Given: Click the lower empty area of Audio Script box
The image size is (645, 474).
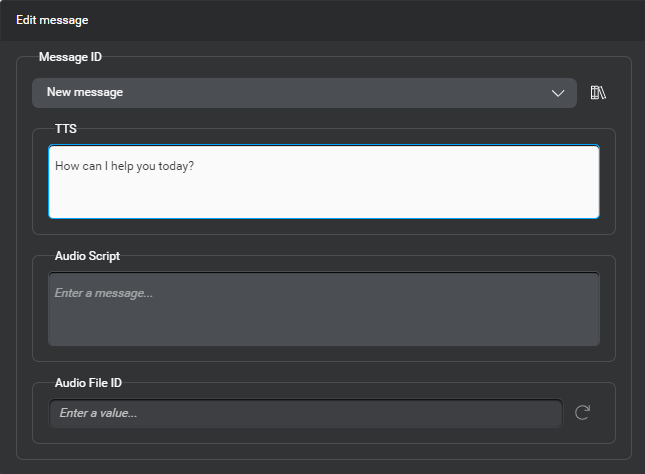Looking at the screenshot, I should [324, 330].
